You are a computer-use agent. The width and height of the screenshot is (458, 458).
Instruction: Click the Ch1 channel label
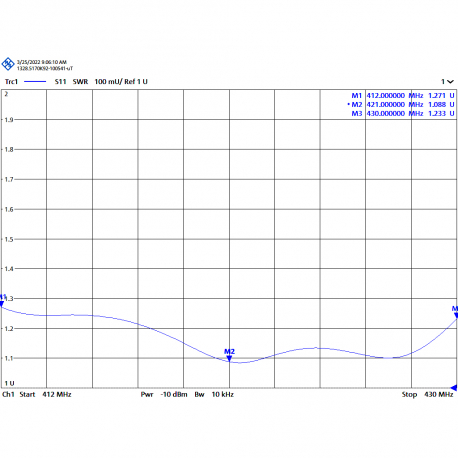8,395
